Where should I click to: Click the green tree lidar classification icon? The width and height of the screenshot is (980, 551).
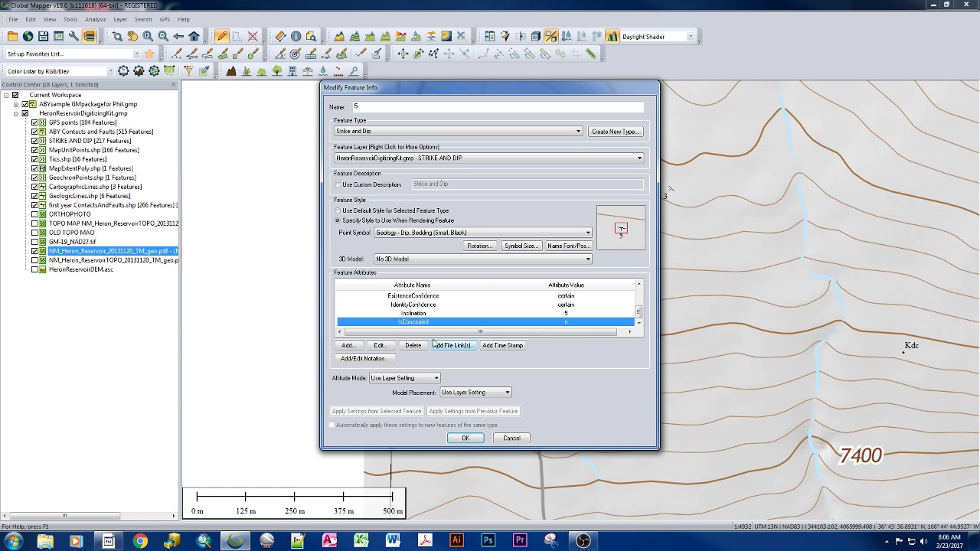[x=277, y=71]
